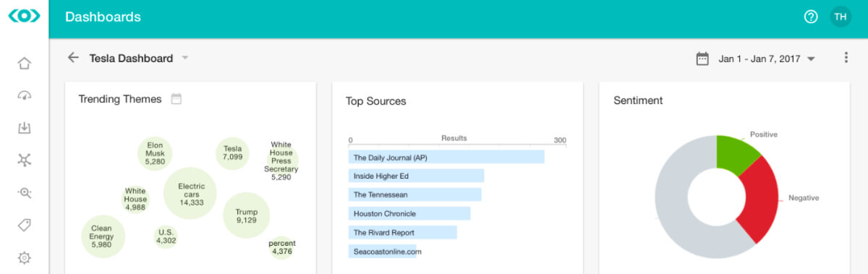The image size is (868, 274).
Task: Click the help question mark icon
Action: coord(811,17)
